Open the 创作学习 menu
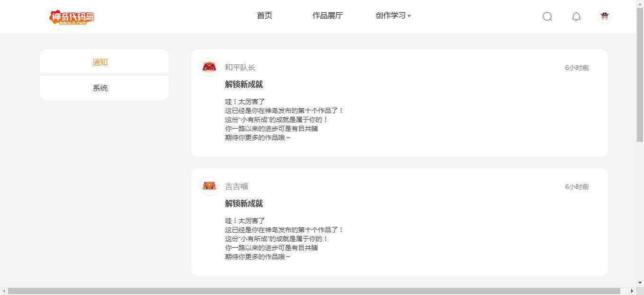644x295 pixels. [391, 16]
